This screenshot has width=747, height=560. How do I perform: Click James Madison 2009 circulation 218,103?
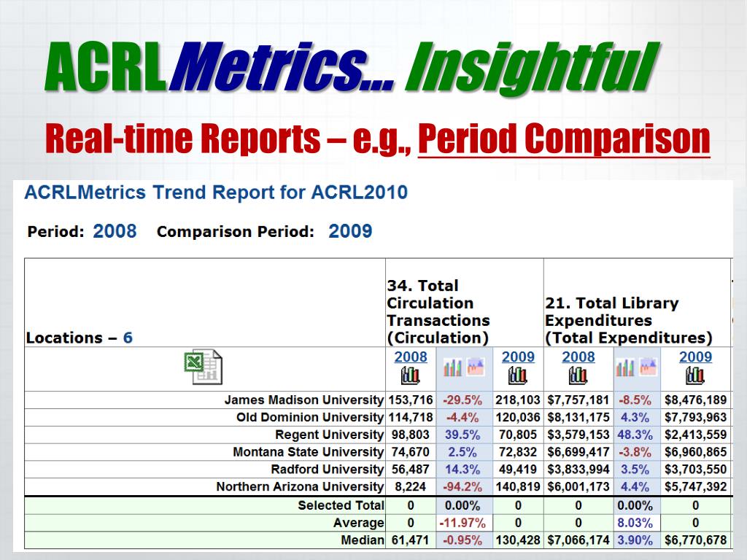click(x=518, y=400)
